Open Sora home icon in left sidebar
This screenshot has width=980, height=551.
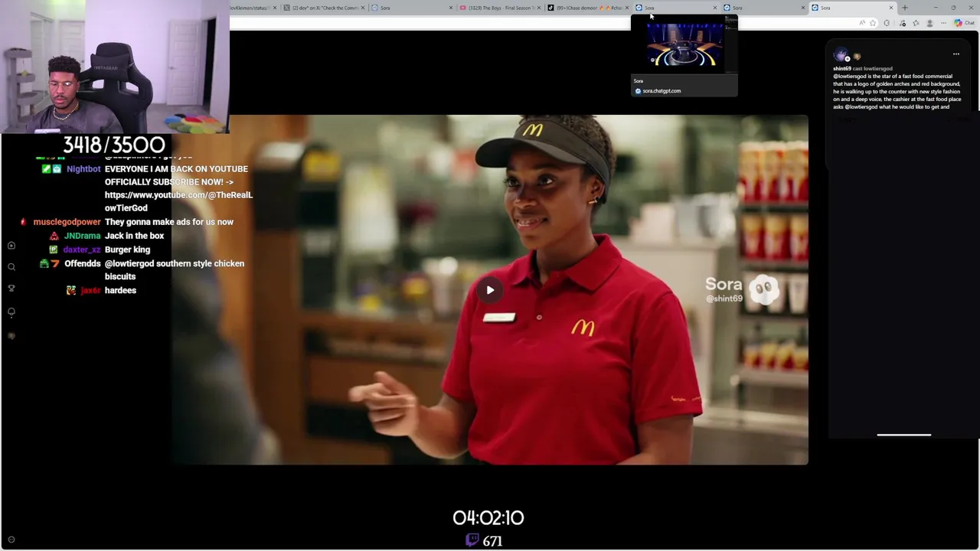[11, 246]
